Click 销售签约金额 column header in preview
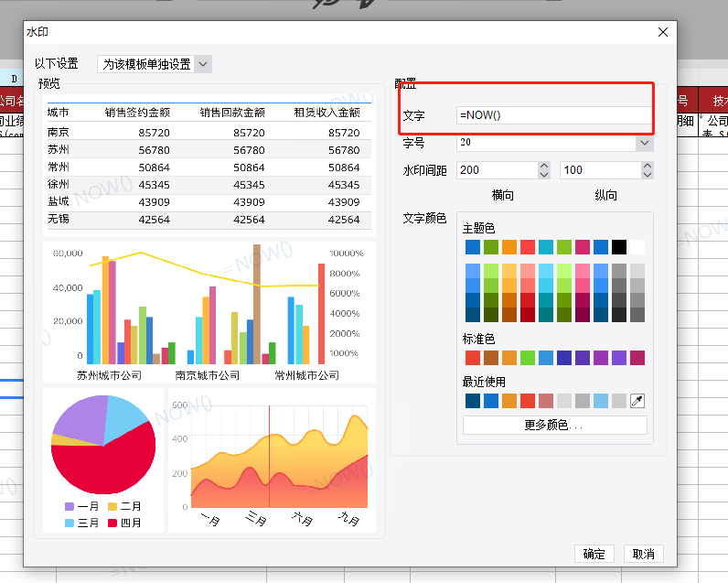Image resolution: width=728 pixels, height=583 pixels. point(137,113)
